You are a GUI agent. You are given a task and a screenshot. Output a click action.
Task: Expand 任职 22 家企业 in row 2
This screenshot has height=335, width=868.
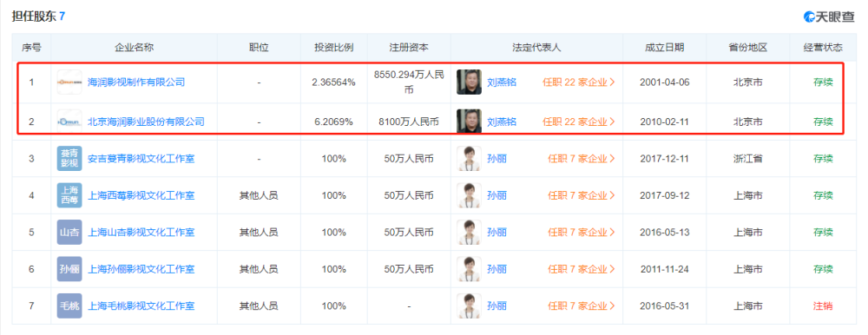579,122
